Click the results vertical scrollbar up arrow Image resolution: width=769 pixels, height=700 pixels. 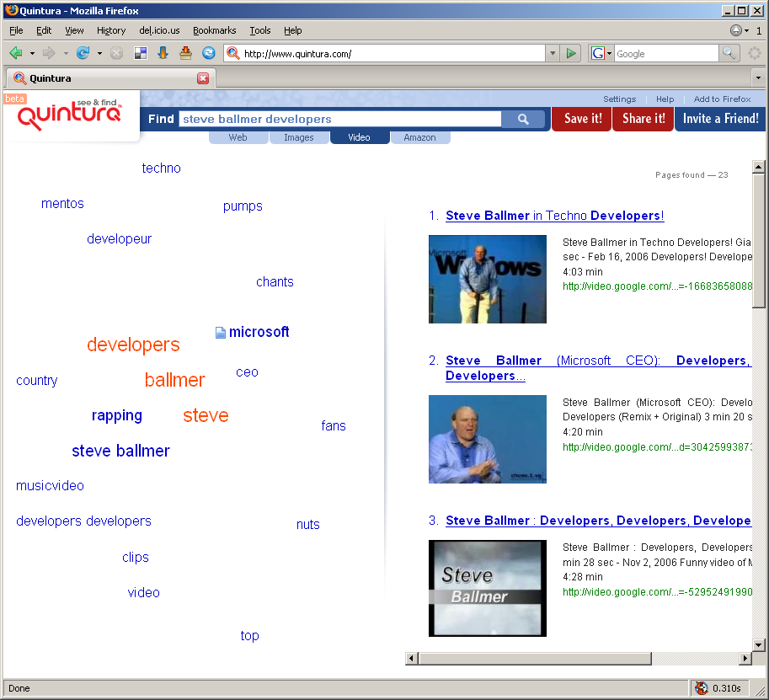pyautogui.click(x=758, y=167)
